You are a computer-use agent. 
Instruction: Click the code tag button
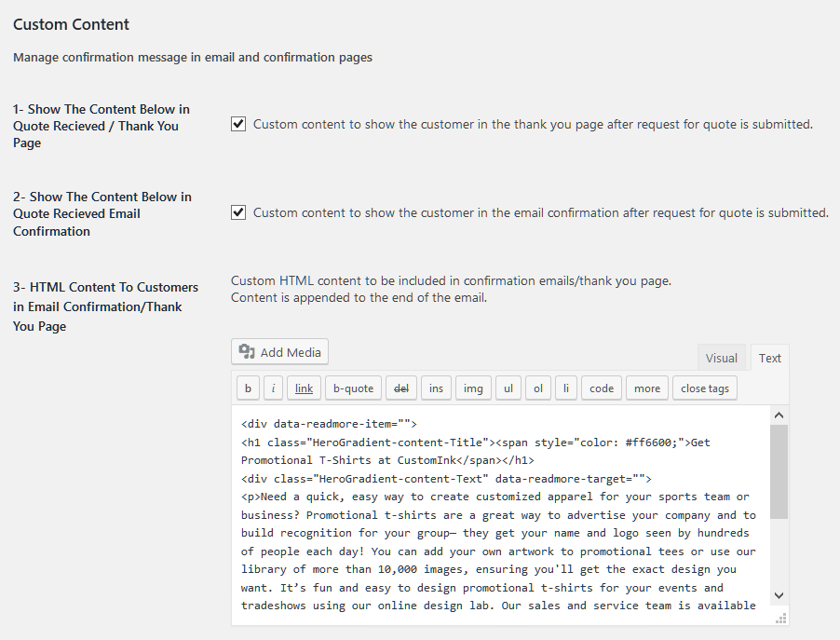pyautogui.click(x=602, y=388)
